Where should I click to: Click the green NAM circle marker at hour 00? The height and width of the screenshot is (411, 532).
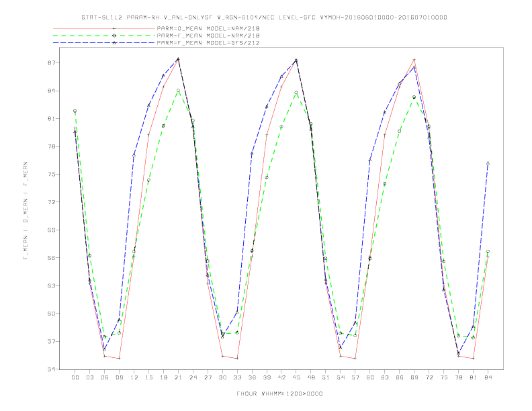pyautogui.click(x=75, y=111)
